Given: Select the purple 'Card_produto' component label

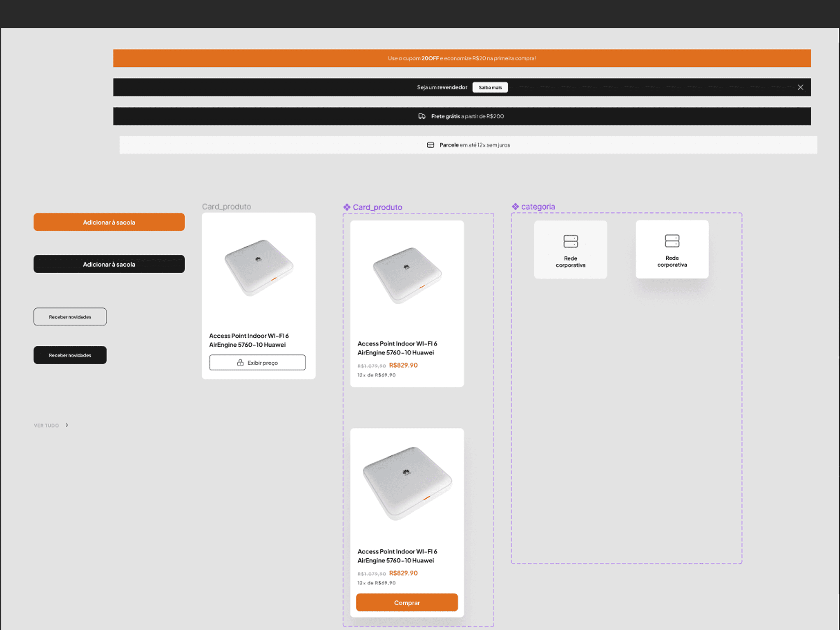Looking at the screenshot, I should pyautogui.click(x=378, y=207).
